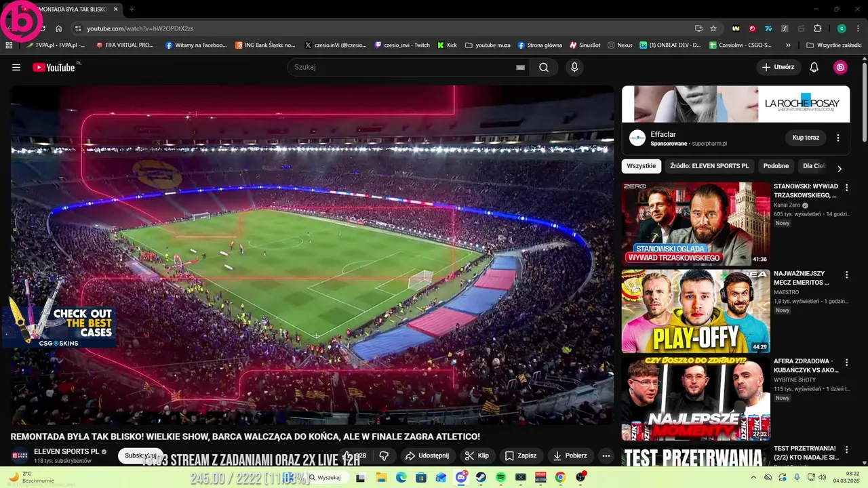Open more actions ellipsis under the video
The width and height of the screenshot is (868, 488).
(x=606, y=455)
